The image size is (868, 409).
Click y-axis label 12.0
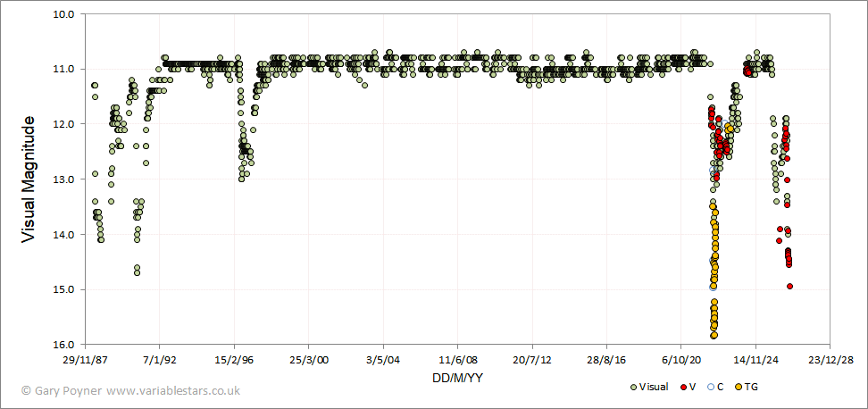[63, 124]
